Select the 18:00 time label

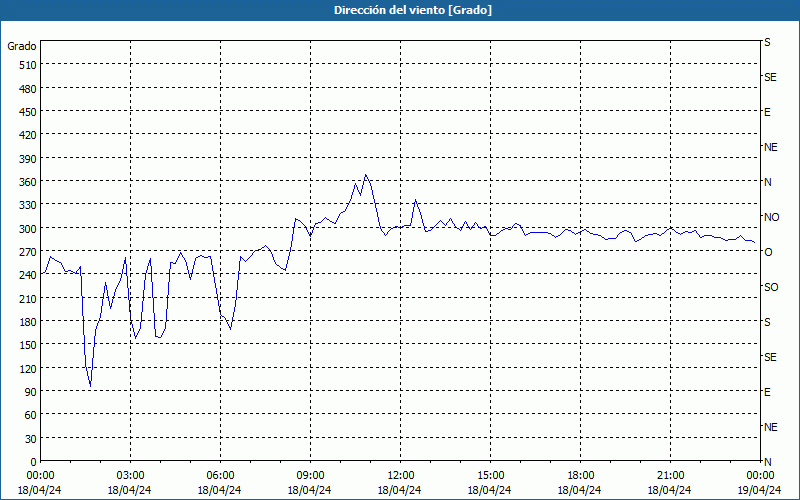[x=580, y=476]
